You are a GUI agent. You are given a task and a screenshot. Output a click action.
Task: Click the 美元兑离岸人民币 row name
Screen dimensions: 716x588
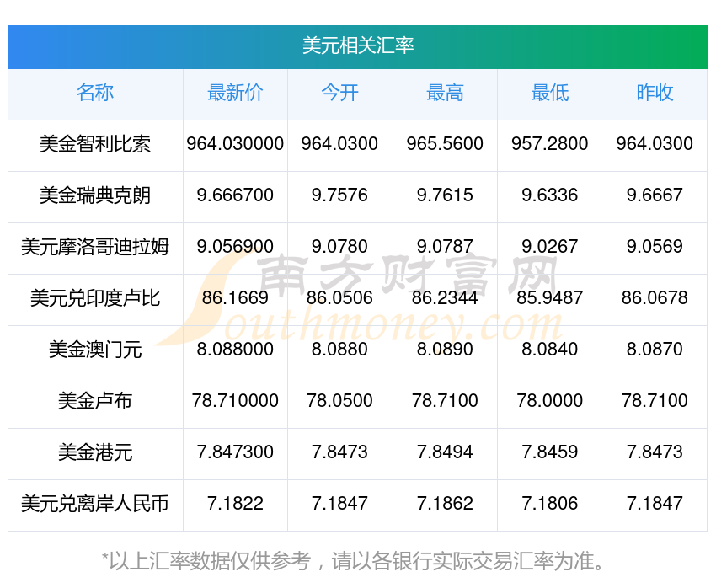[95, 504]
